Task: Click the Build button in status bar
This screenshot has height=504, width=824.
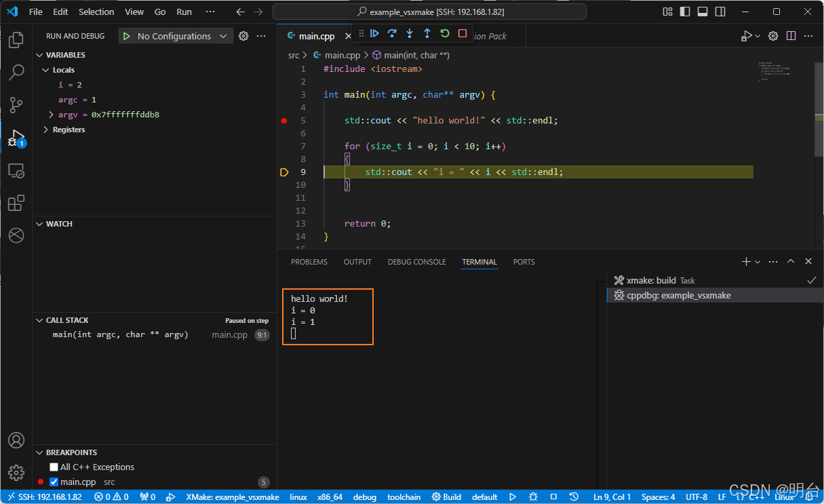Action: (x=446, y=497)
